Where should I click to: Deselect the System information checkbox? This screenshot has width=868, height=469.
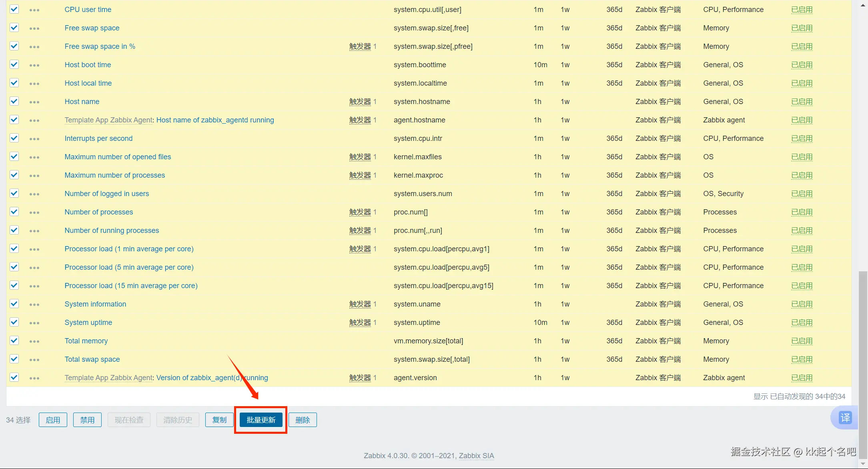pyautogui.click(x=14, y=304)
